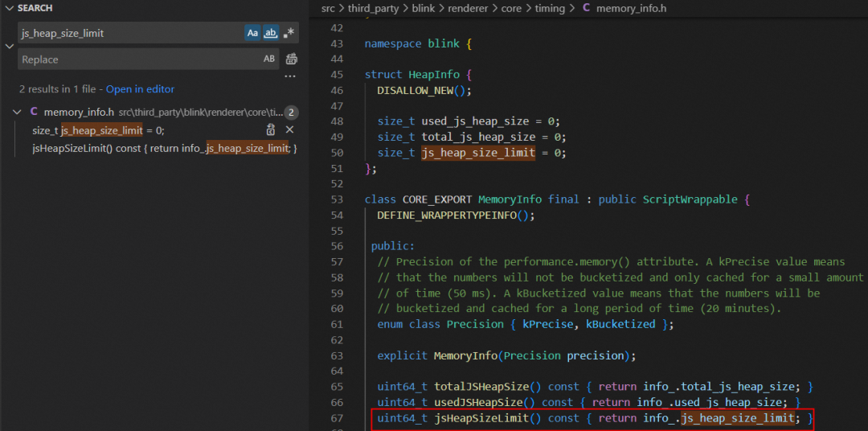Click 'explicit MemoryInfo(Precision precision);' line
The height and width of the screenshot is (431, 868).
(x=506, y=355)
